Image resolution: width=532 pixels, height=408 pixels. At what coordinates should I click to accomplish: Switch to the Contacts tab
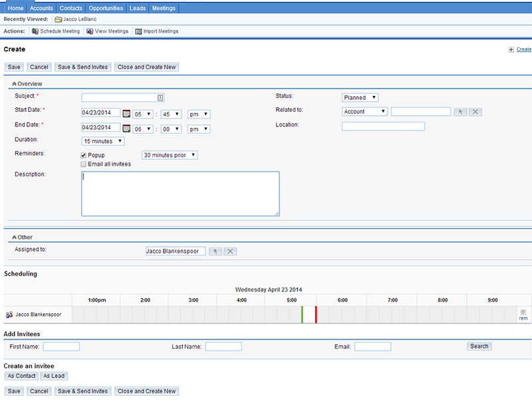pos(70,8)
